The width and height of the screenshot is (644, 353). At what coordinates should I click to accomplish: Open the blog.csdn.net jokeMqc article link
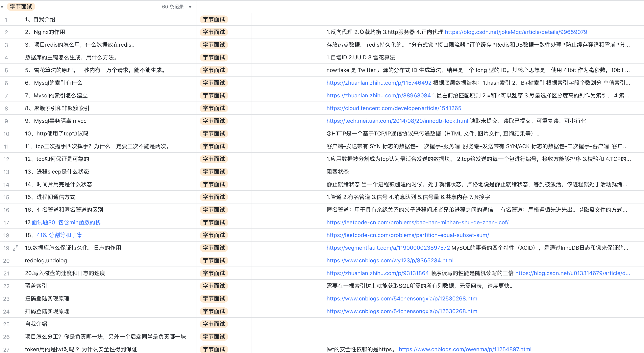(516, 32)
